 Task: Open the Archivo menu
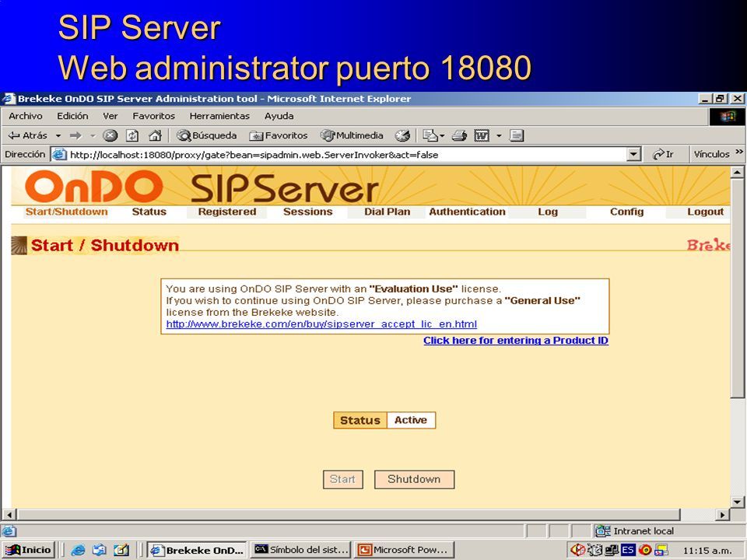click(25, 116)
